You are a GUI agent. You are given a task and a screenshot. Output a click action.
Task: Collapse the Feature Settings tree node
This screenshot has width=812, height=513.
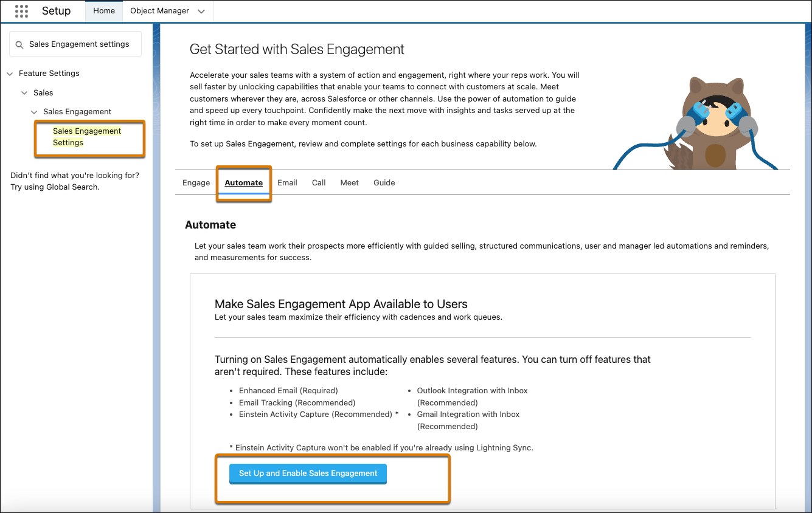(x=10, y=74)
